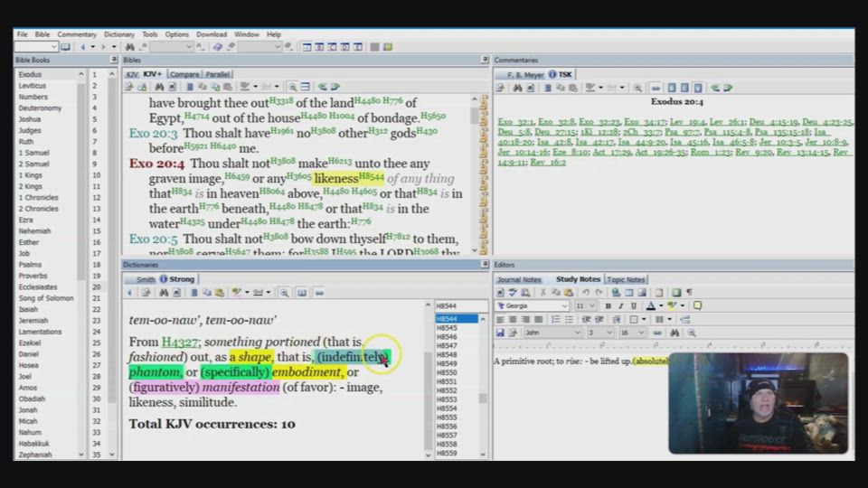Toggle underline in the notes editor
The height and width of the screenshot is (488, 868).
point(633,306)
